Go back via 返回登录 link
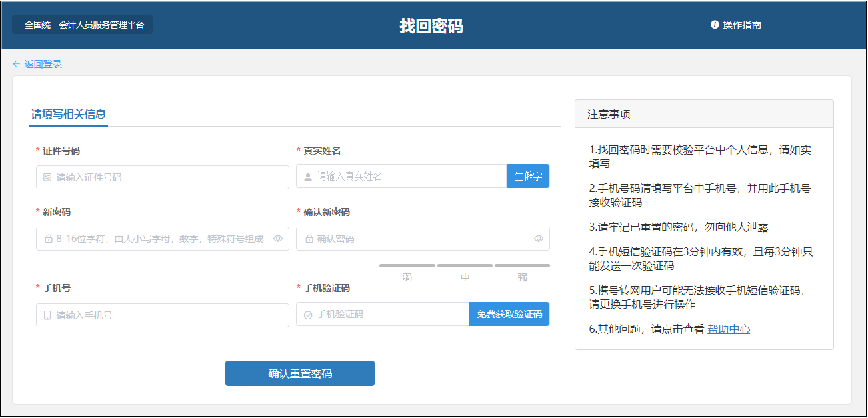Screen dimensions: 868x418 pos(43,64)
